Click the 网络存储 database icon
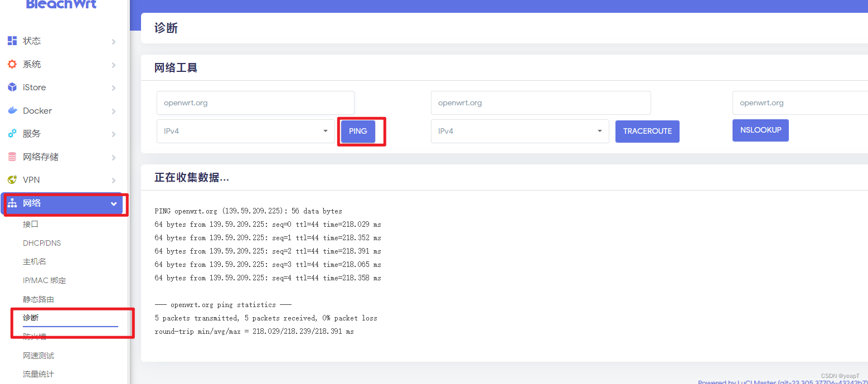The height and width of the screenshot is (384, 868). coord(12,157)
